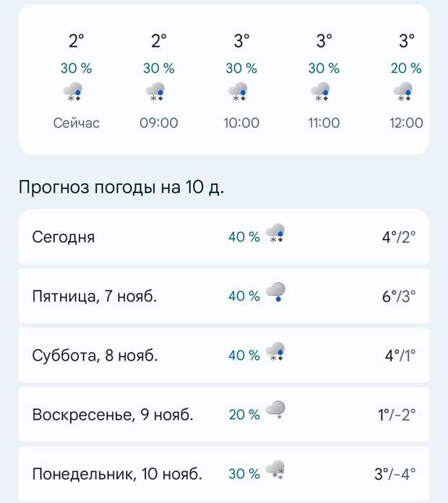Image resolution: width=448 pixels, height=503 pixels.
Task: Select Понедельник, 10 нояб. forecast
Action: coord(117,473)
